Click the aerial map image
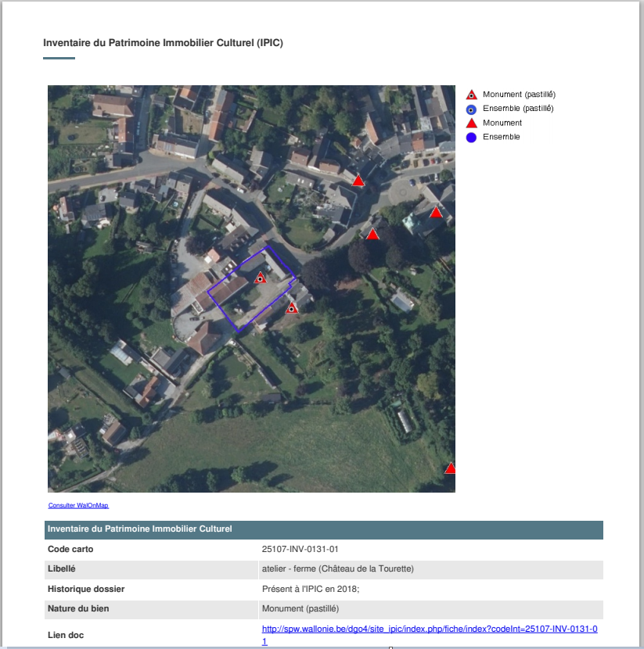 [x=251, y=289]
